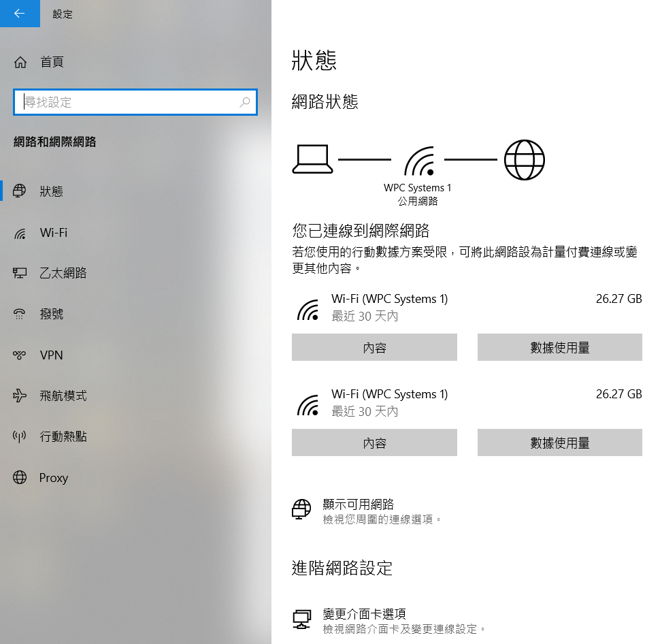Select 行動熱點 mobile hotspot icon

coord(20,437)
